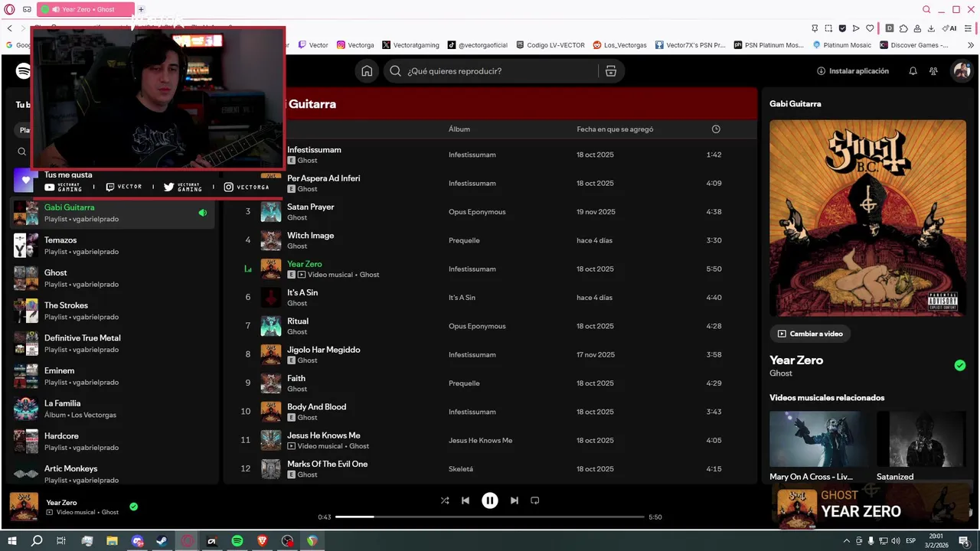The width and height of the screenshot is (980, 551).
Task: Open Los_Vectorgas bookmark
Action: pyautogui.click(x=620, y=45)
